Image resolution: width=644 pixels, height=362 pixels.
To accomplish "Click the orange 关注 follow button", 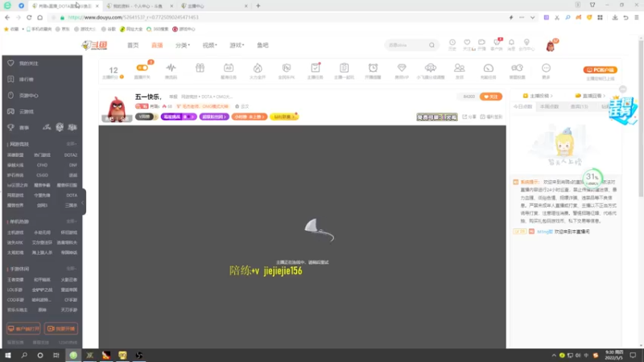I will (x=491, y=97).
